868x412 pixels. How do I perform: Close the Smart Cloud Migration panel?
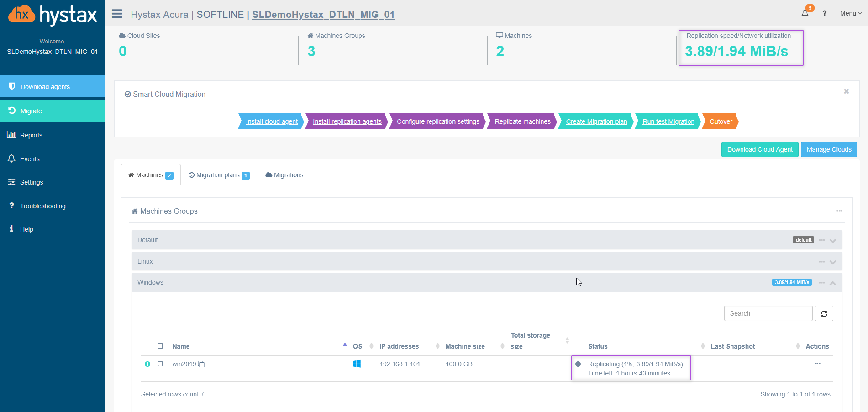[846, 91]
